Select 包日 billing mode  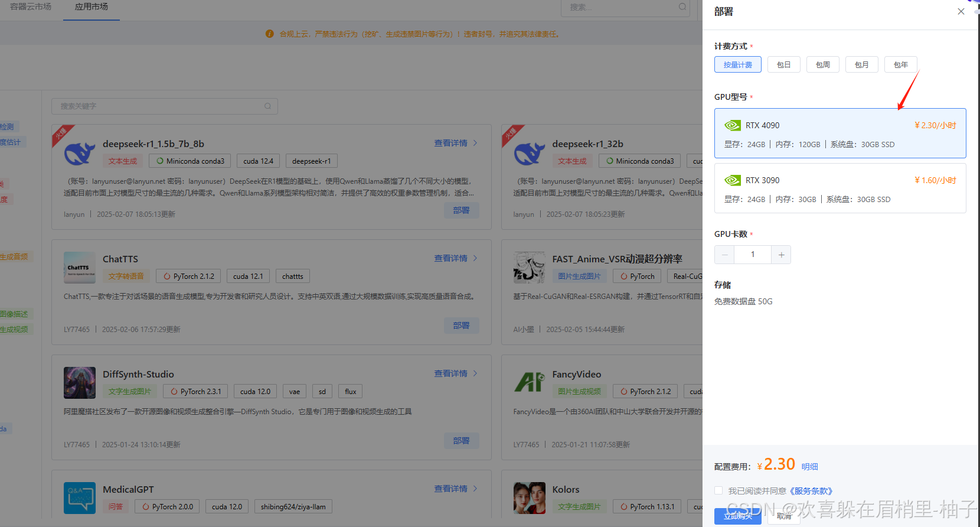point(784,64)
